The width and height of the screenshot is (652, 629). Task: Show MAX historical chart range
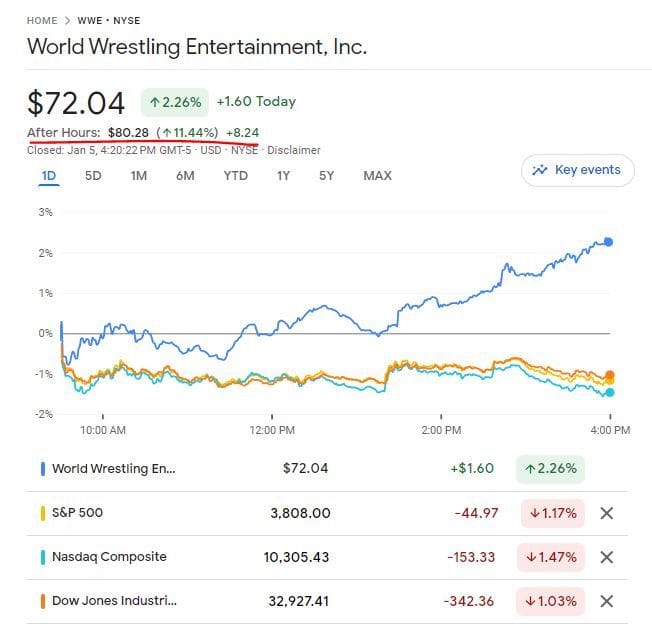[x=377, y=176]
